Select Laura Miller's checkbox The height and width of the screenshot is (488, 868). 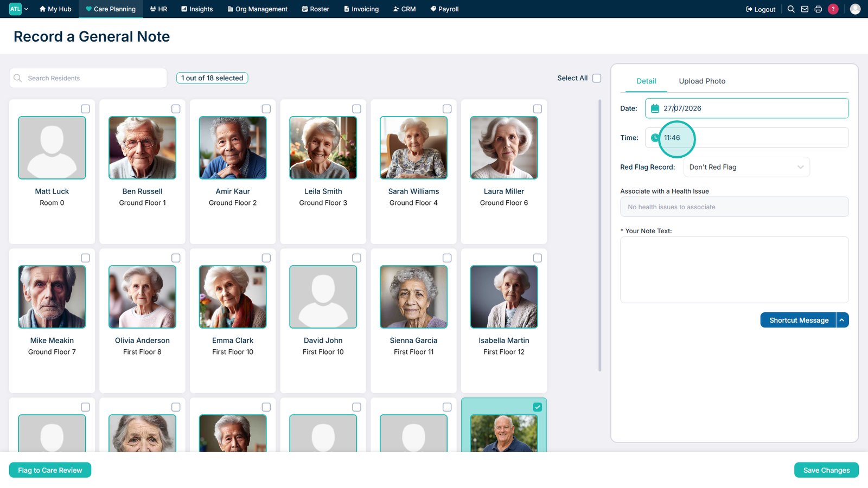538,109
